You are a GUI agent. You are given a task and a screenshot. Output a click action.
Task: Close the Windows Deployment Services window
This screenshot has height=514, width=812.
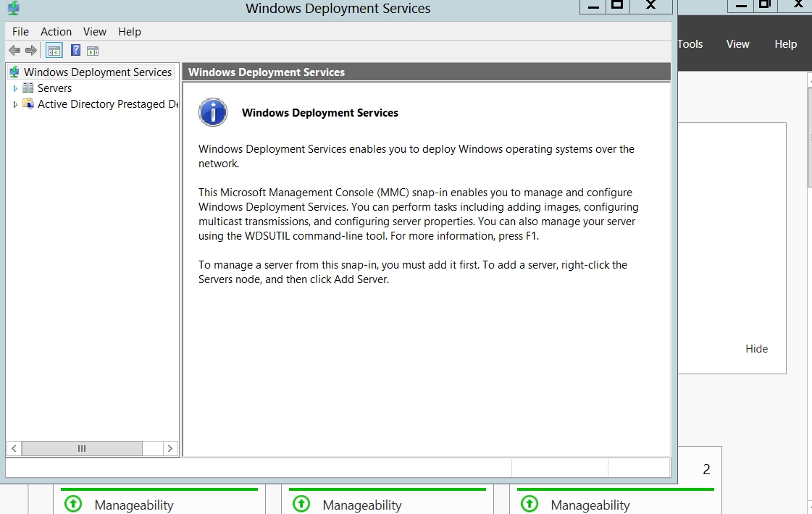click(x=651, y=7)
